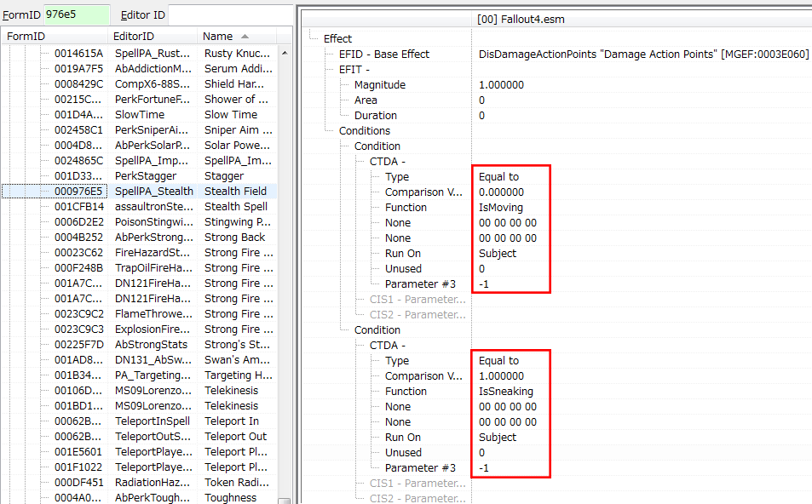Sort by the FormID column header
Image resolution: width=812 pixels, height=504 pixels.
click(x=55, y=37)
